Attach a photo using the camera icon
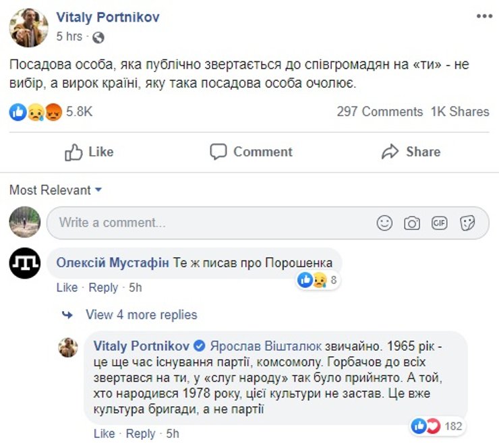 pos(412,223)
